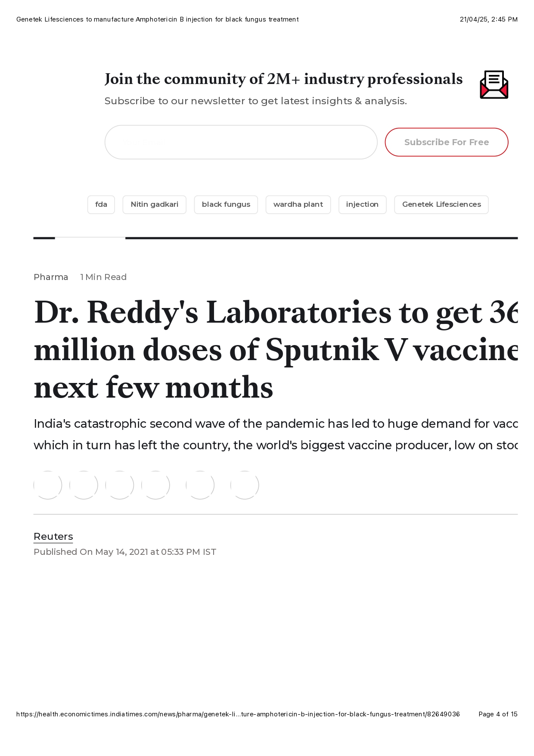The image size is (534, 756).
Task: Open the Pharma category link
Action: (51, 277)
